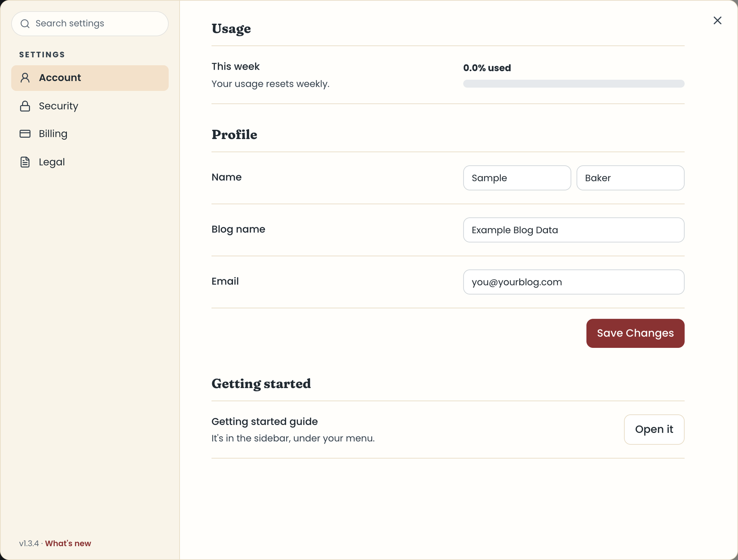738x560 pixels.
Task: Click the 0.0% used label
Action: tap(487, 68)
